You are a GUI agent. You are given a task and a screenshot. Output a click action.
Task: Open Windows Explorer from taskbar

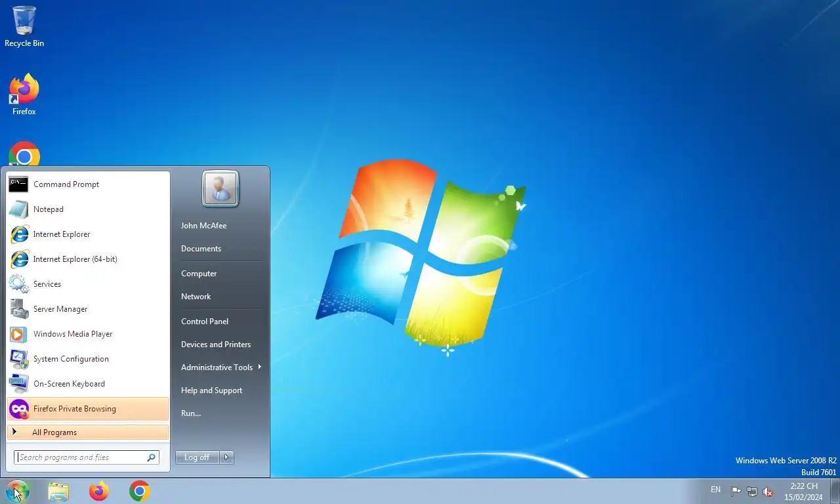[58, 491]
